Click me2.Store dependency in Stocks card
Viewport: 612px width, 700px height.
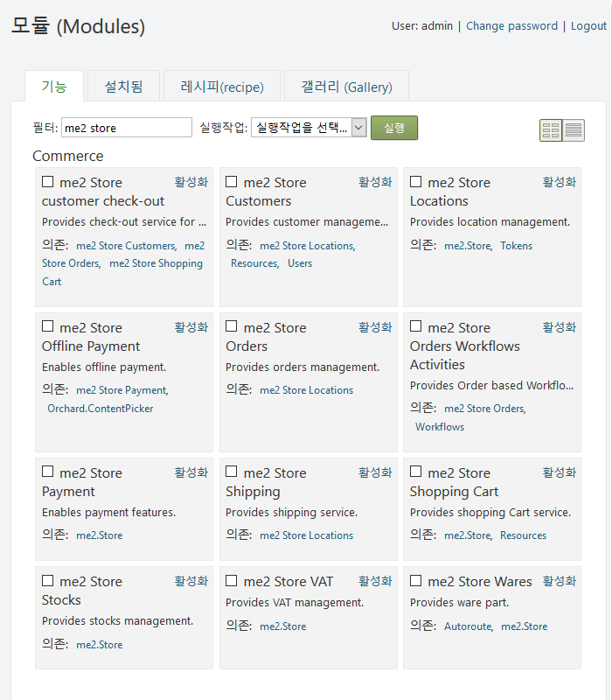(99, 645)
